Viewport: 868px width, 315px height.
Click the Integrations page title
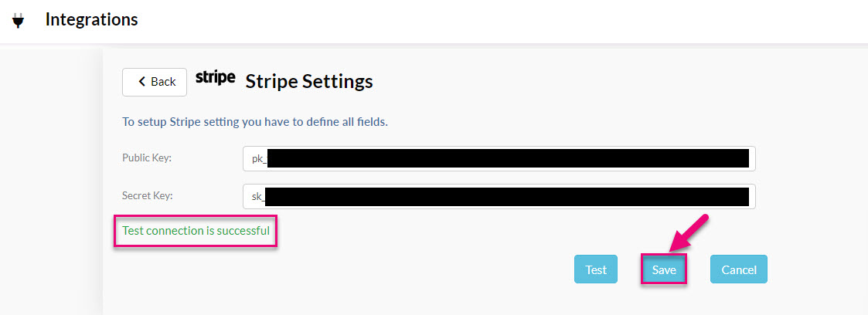coord(91,20)
